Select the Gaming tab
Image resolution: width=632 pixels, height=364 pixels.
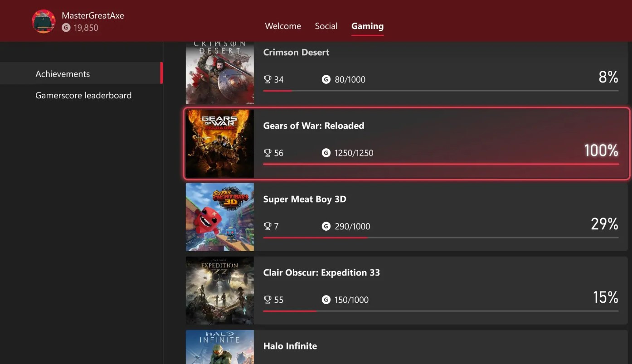367,26
